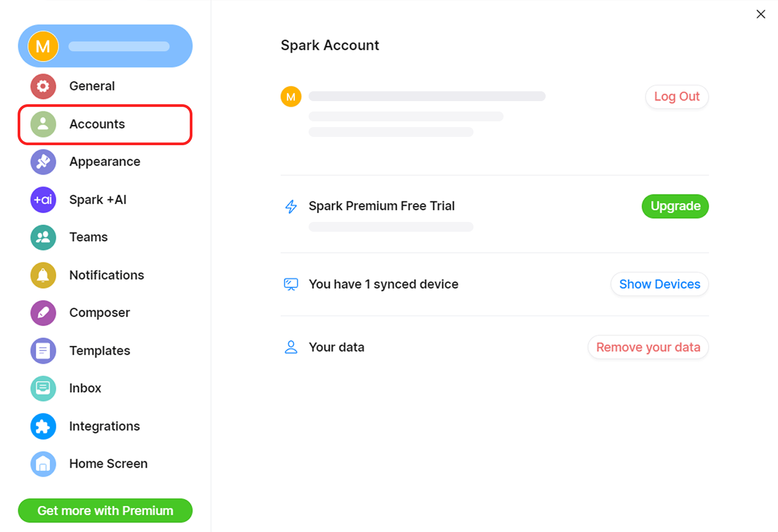778x532 pixels.
Task: Click Get more with Premium button
Action: 105,511
